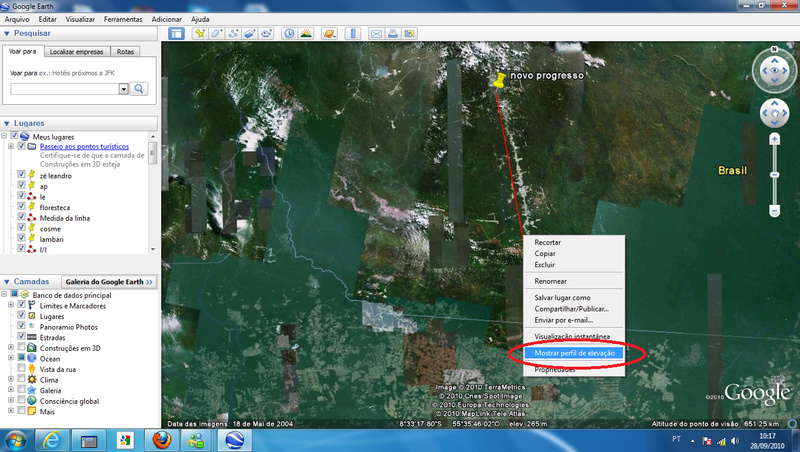Toggle the sidebar panel button

177,34
